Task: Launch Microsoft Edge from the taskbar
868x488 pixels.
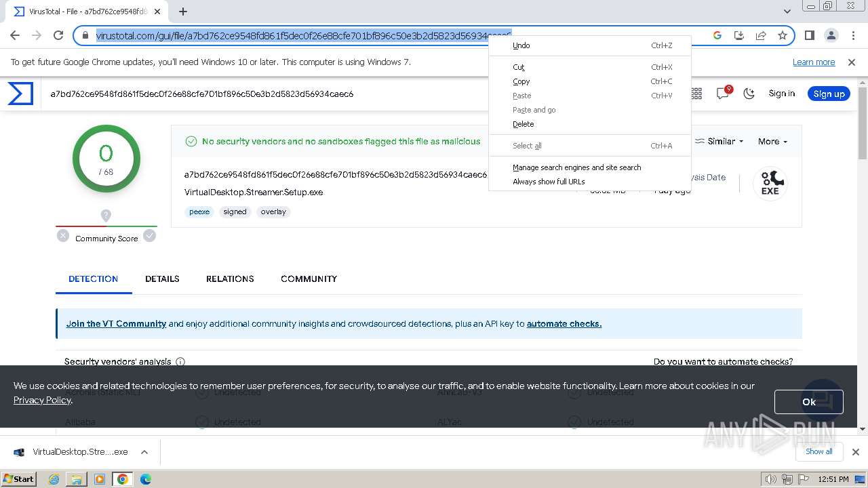Action: [146, 479]
